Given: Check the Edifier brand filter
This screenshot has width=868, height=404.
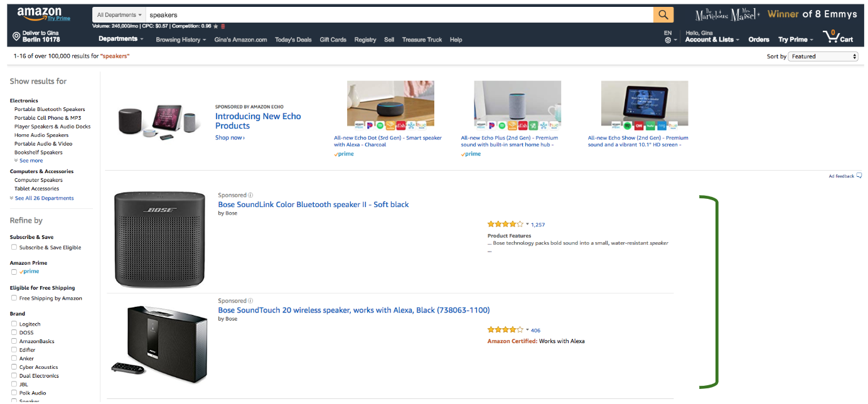Looking at the screenshot, I should (x=14, y=350).
